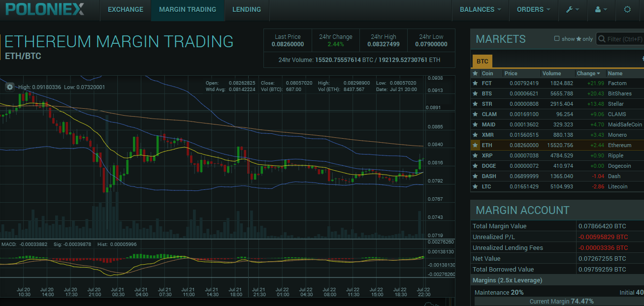The width and height of the screenshot is (644, 306).
Task: Click the Poloniex logo
Action: (45, 9)
